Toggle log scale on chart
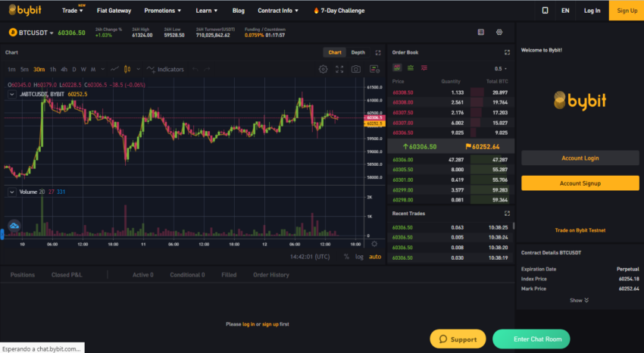 click(x=359, y=257)
